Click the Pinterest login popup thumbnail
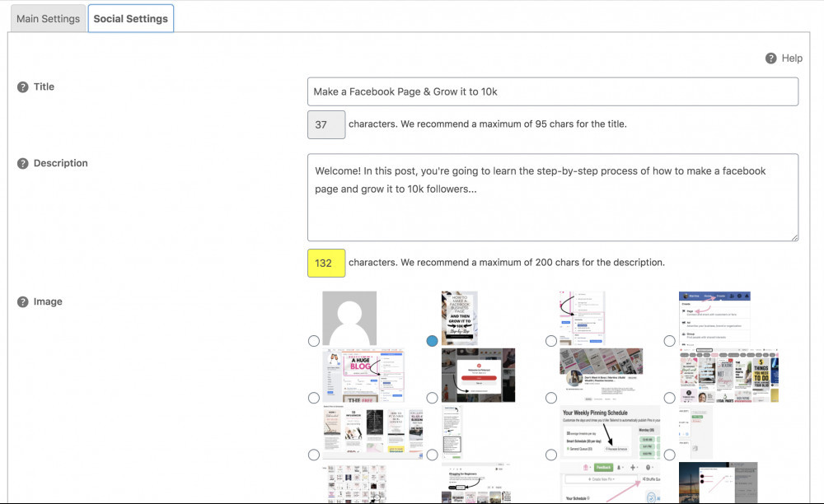Viewport: 824px width, 504px height. click(478, 376)
